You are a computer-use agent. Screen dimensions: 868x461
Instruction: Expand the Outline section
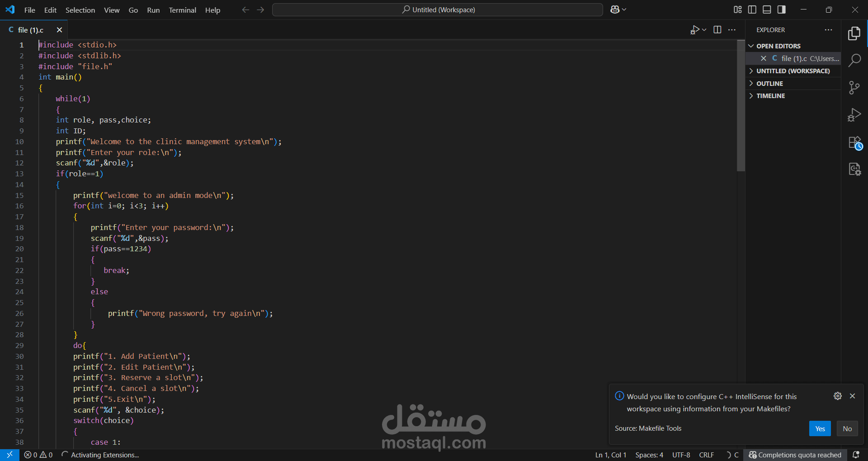(x=793, y=84)
